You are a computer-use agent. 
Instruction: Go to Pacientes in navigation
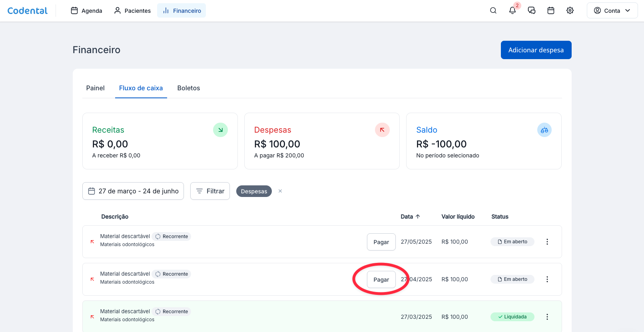(132, 11)
